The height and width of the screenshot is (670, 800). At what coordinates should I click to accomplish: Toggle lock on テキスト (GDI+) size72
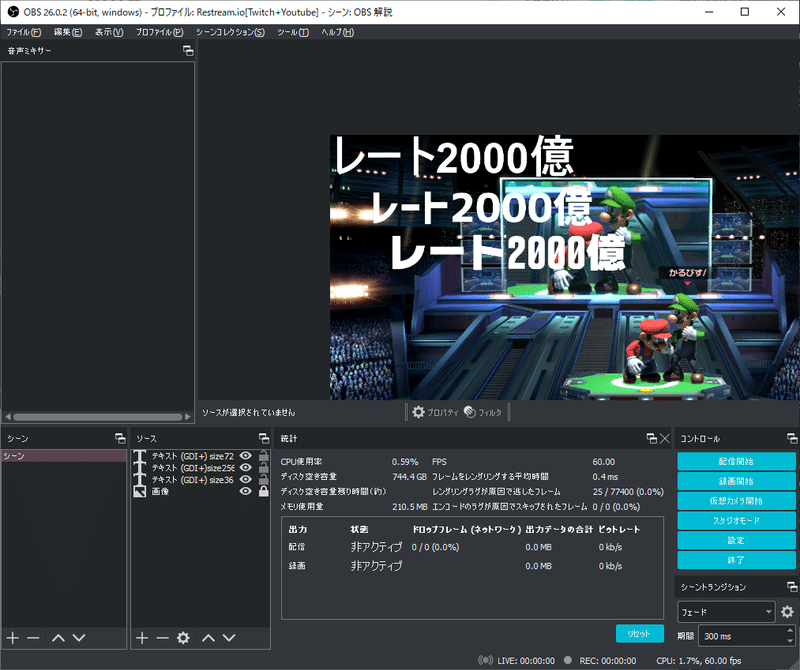click(x=263, y=456)
